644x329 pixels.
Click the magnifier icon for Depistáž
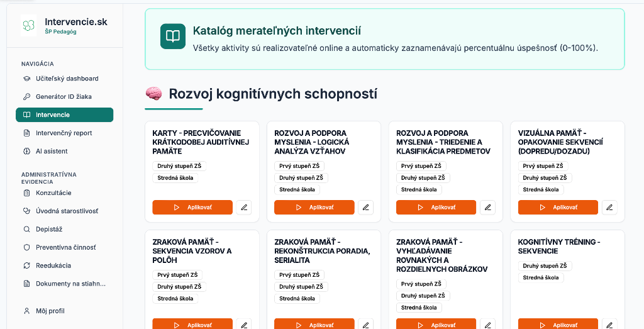(26, 229)
